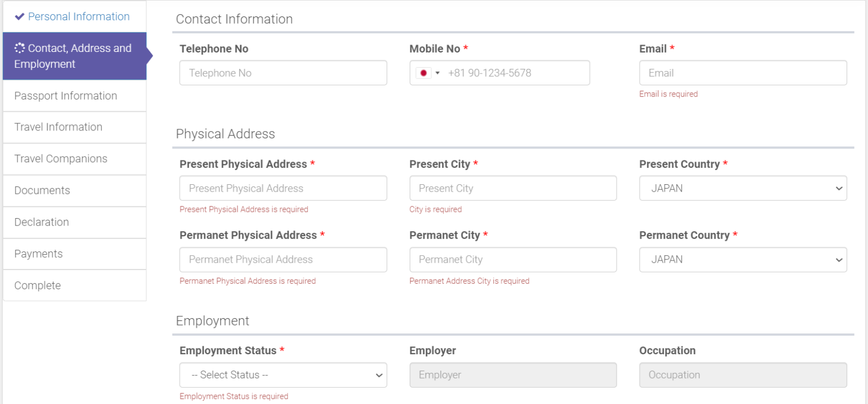This screenshot has height=404, width=868.
Task: Jump to the Complete step
Action: click(x=37, y=285)
